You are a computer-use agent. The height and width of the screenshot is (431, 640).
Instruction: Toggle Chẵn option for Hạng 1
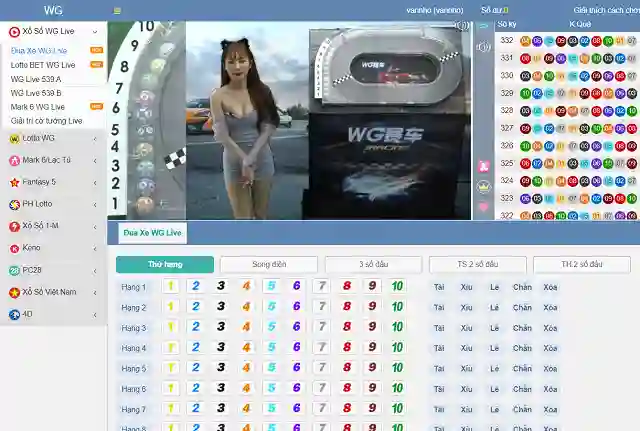(x=522, y=287)
